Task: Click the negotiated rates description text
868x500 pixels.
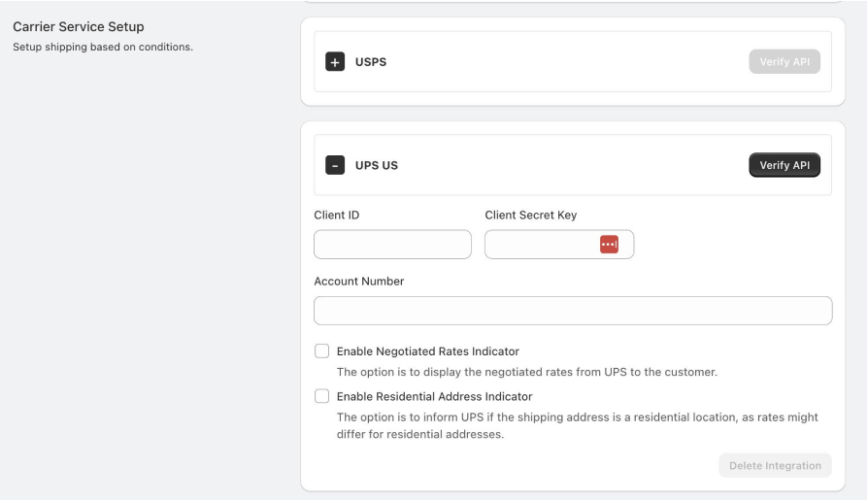Action: click(x=527, y=372)
